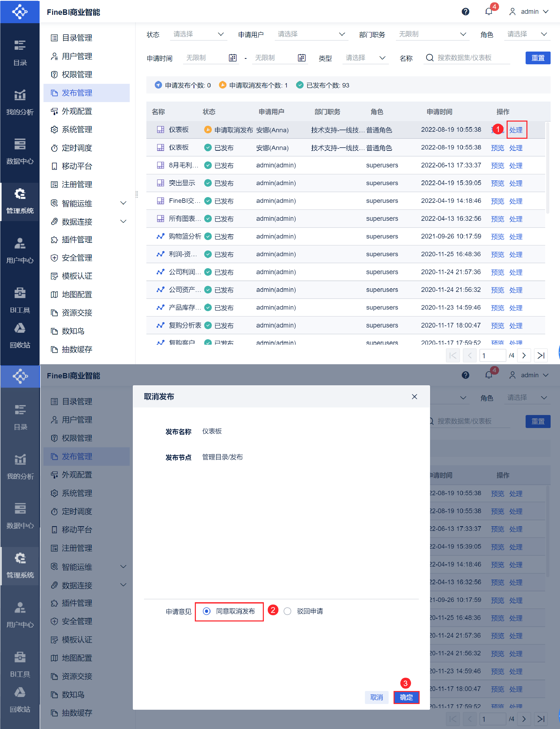Screen dimensions: 560x729
Task: Open 用户管理 menu item
Action: point(77,56)
